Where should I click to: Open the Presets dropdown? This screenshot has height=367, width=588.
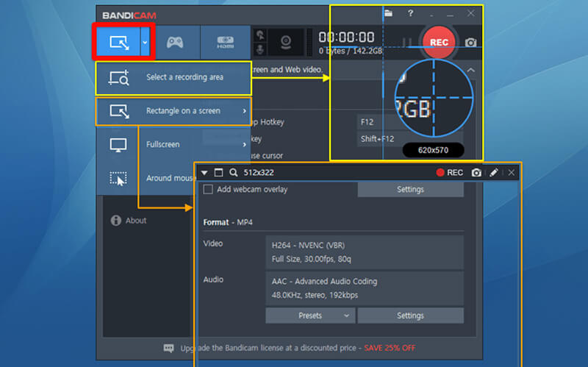click(x=310, y=316)
